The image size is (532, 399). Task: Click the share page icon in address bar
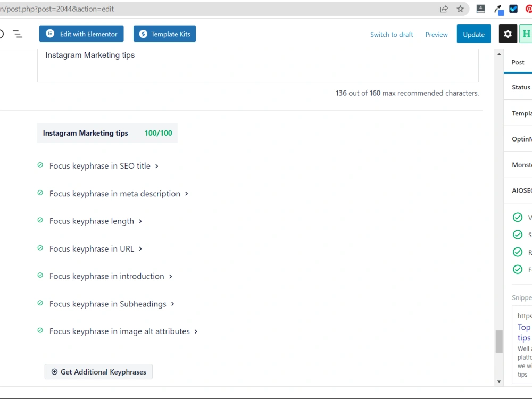pos(444,9)
